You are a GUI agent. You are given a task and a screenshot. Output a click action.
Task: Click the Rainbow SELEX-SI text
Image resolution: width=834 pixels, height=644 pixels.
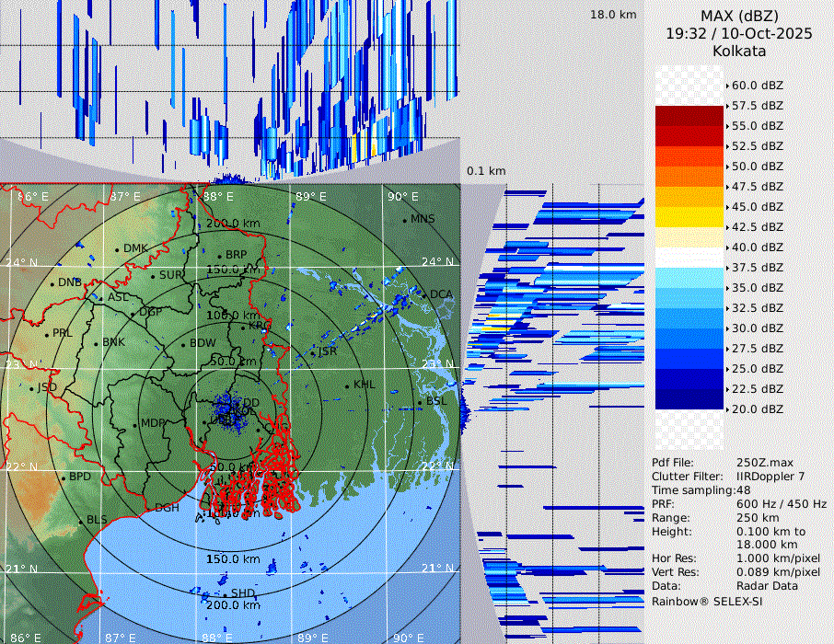[707, 601]
